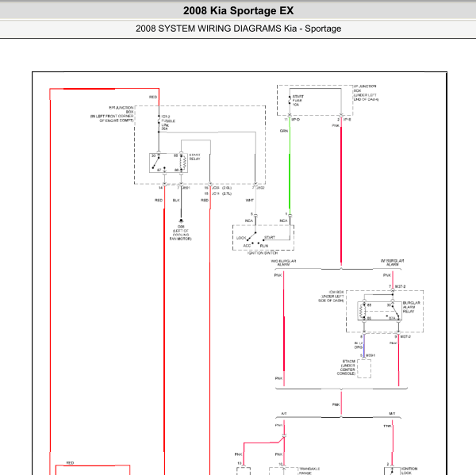Select the 'I/P JUNCTION BOX' label
This screenshot has height=475, width=476.
coord(365,88)
